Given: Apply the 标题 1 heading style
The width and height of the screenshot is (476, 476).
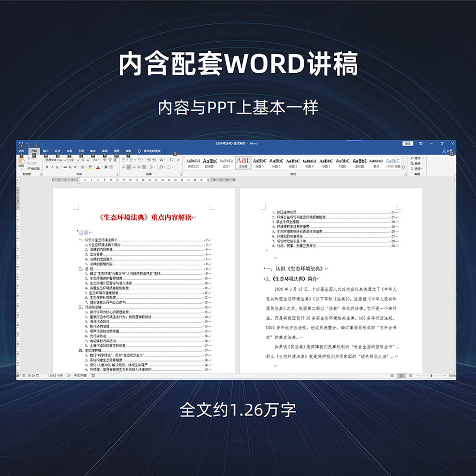Looking at the screenshot, I should tap(260, 163).
